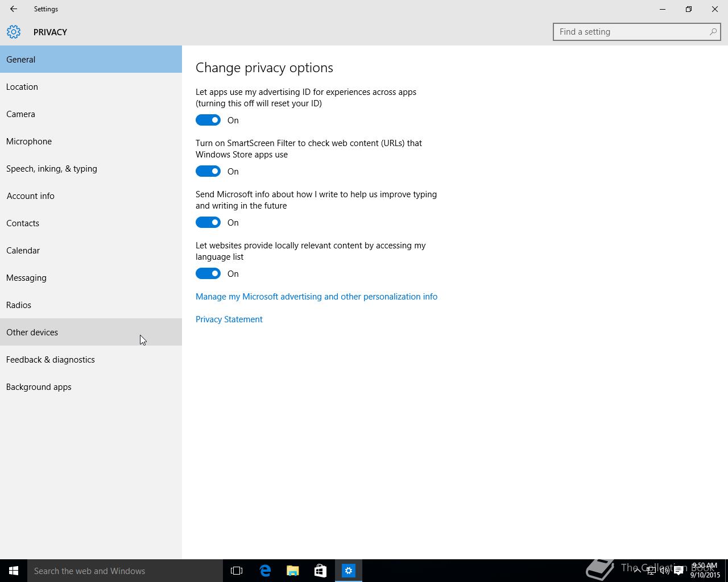Viewport: 728px width, 582px height.
Task: Toggle the SmartScreen Filter switch
Action: 208,171
